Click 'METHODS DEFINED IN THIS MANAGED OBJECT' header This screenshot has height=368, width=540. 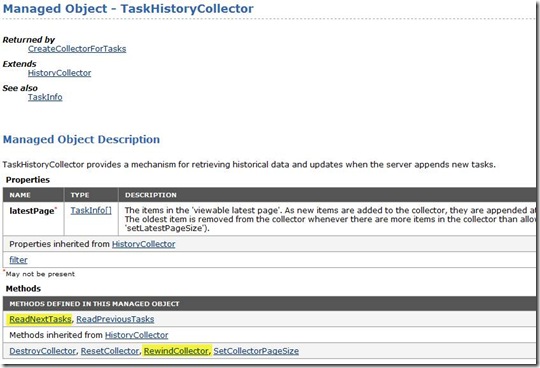click(x=94, y=304)
